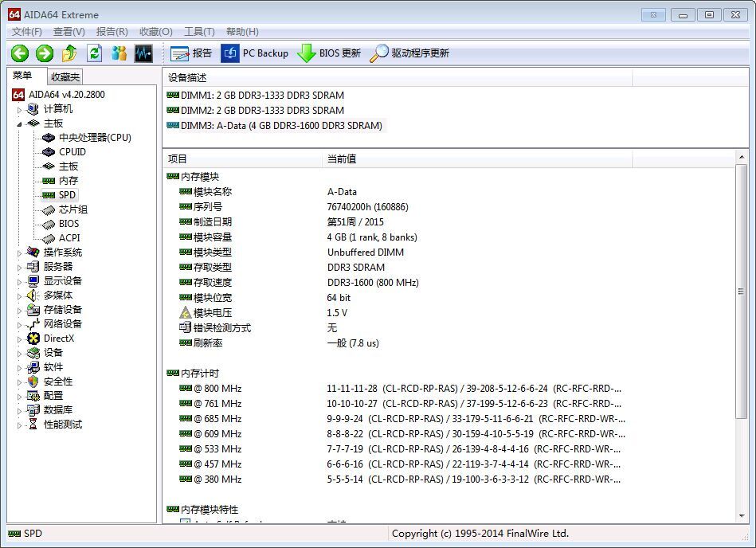Click the go up one level icon
The image size is (756, 548).
click(x=69, y=53)
